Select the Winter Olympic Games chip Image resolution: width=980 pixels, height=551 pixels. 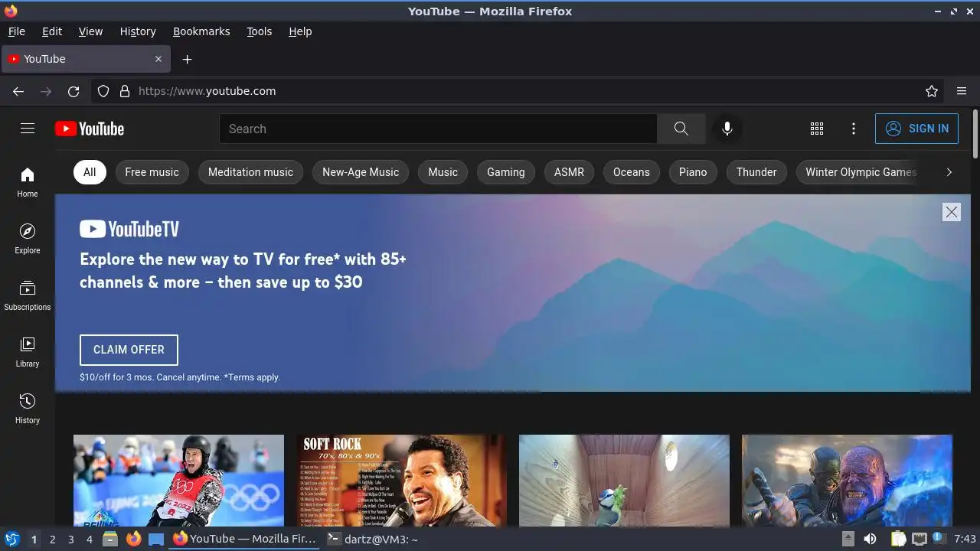click(861, 172)
